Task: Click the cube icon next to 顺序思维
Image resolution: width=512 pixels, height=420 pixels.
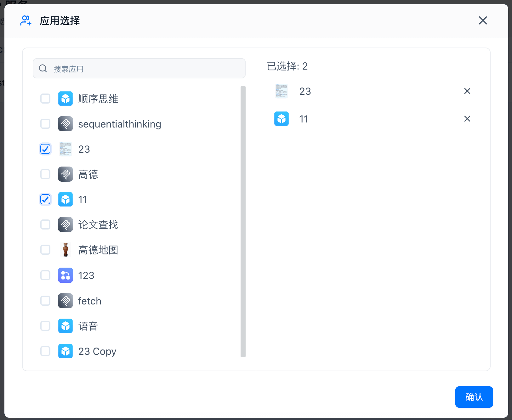Action: [x=65, y=99]
